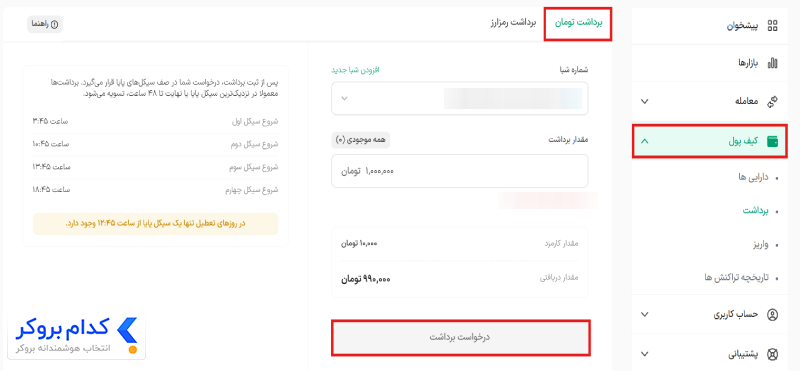Click the بازارها markets chart icon
The height and width of the screenshot is (371, 800).
(x=772, y=63)
